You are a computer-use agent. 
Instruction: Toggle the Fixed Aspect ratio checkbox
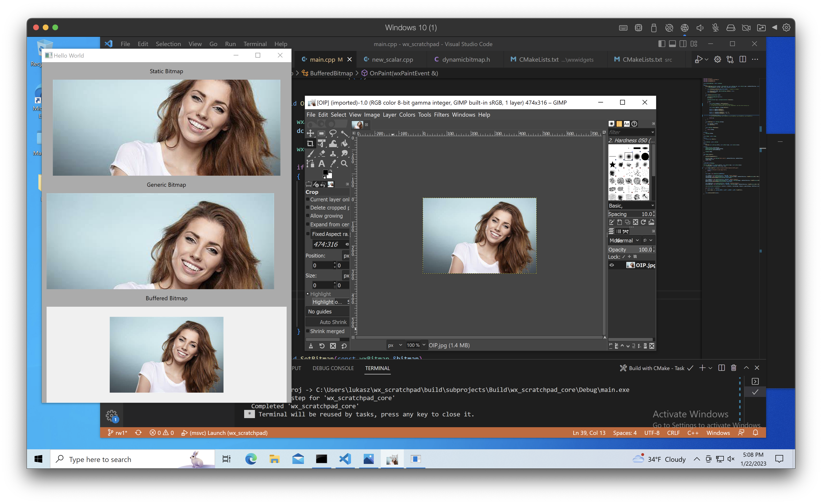[x=308, y=234]
